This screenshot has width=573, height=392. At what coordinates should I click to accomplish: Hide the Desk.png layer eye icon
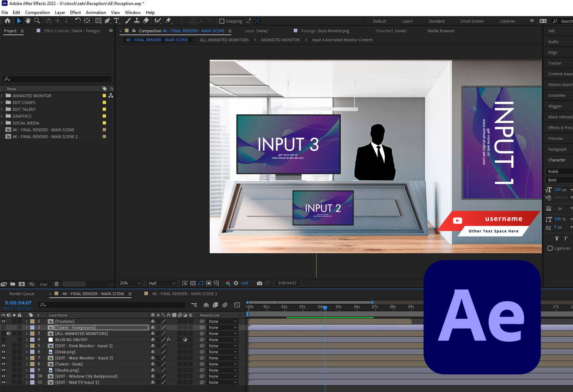(3, 352)
